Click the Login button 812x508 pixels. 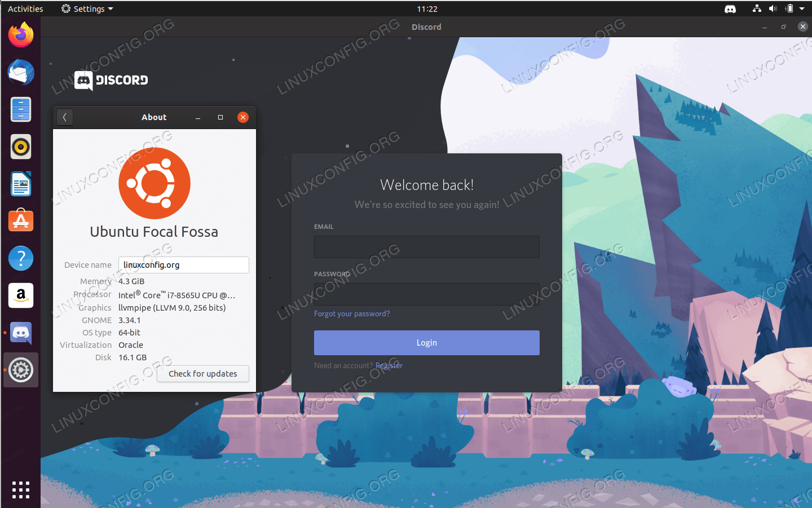point(427,343)
